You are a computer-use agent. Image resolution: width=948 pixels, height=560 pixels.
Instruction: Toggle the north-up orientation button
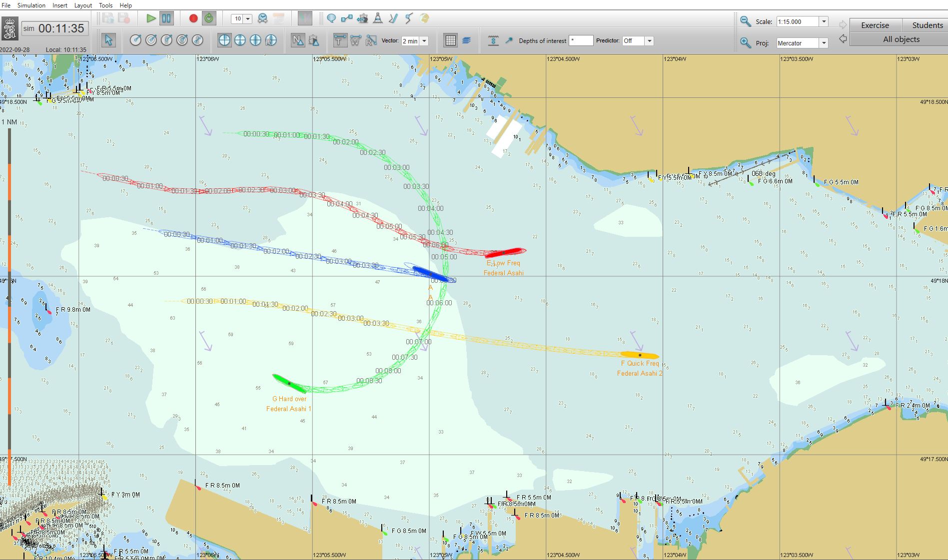click(298, 40)
